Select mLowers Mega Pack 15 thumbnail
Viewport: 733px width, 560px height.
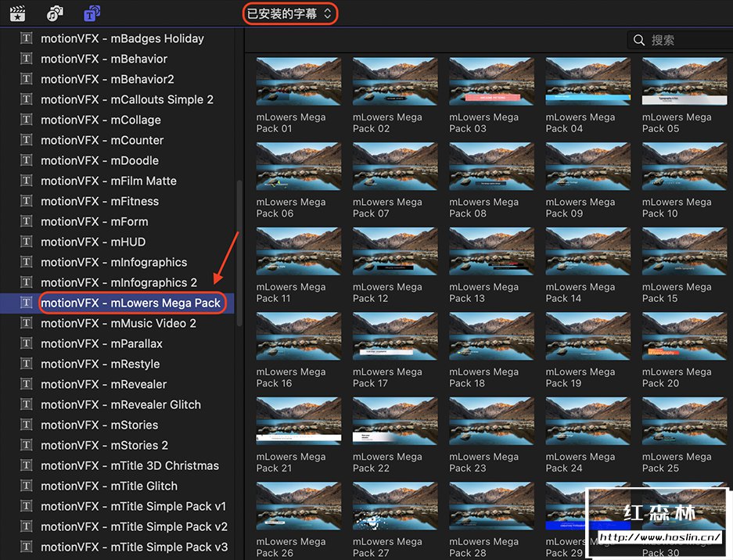(x=684, y=251)
